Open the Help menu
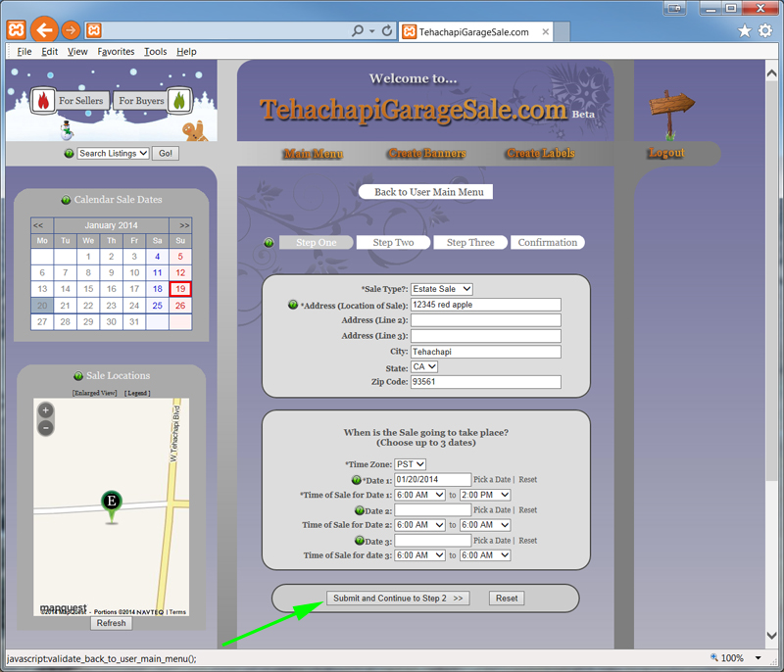The width and height of the screenshot is (784, 672). [186, 52]
